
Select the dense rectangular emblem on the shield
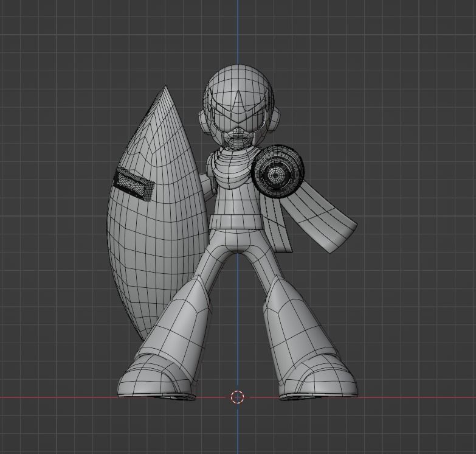tap(134, 183)
